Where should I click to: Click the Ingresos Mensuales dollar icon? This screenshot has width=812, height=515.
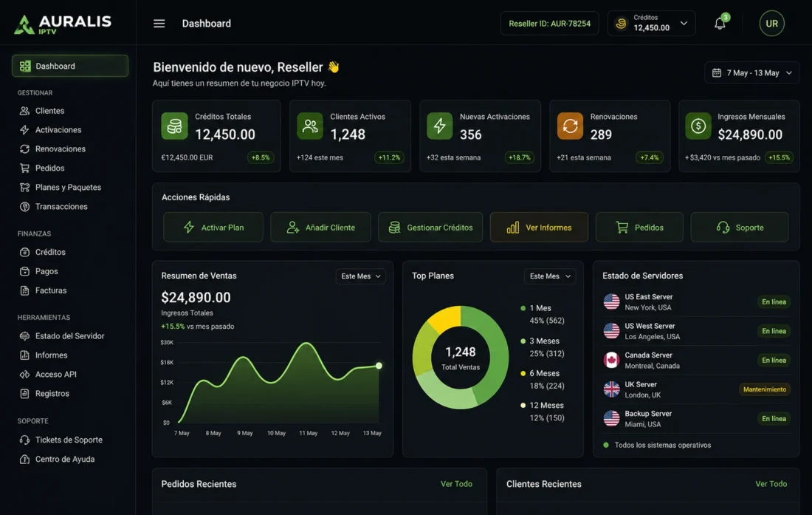coord(698,126)
